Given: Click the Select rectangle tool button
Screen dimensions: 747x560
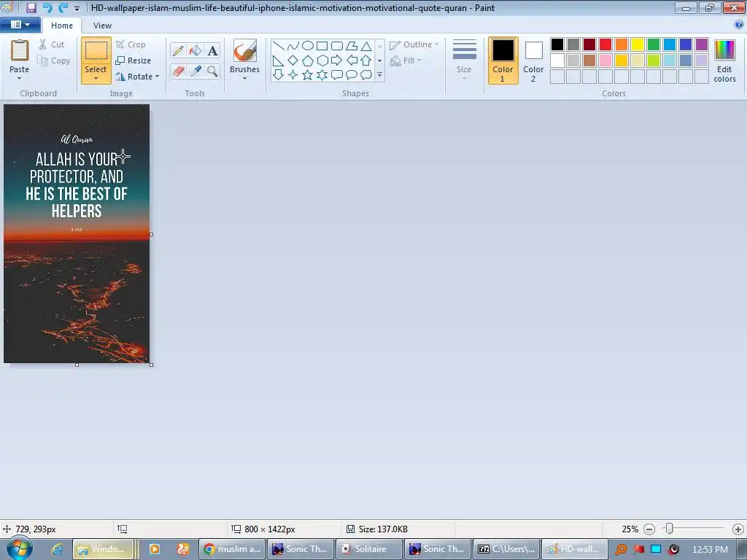Looking at the screenshot, I should point(96,50).
